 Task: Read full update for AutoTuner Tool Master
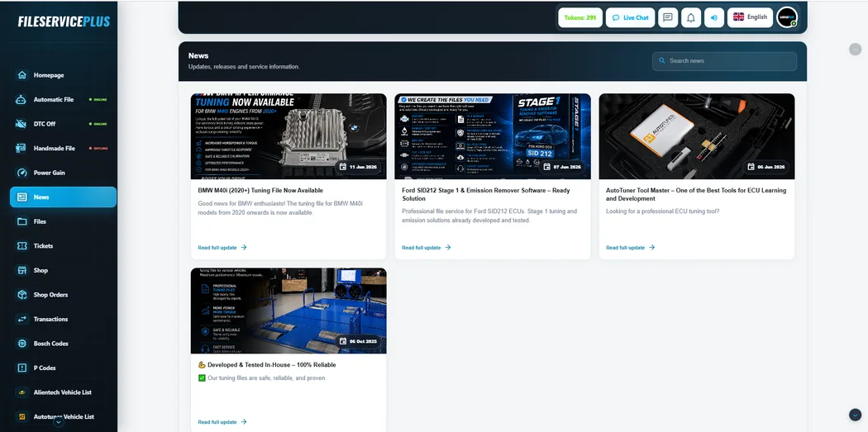coord(631,248)
